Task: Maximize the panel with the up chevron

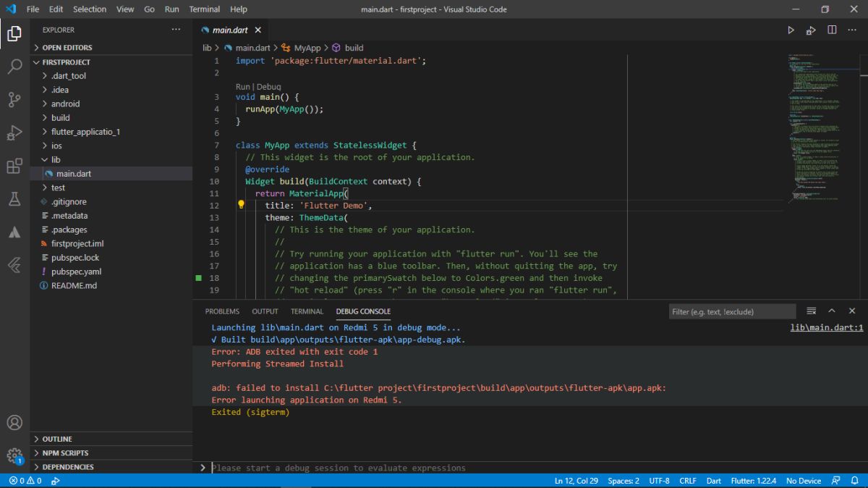Action: (x=832, y=311)
